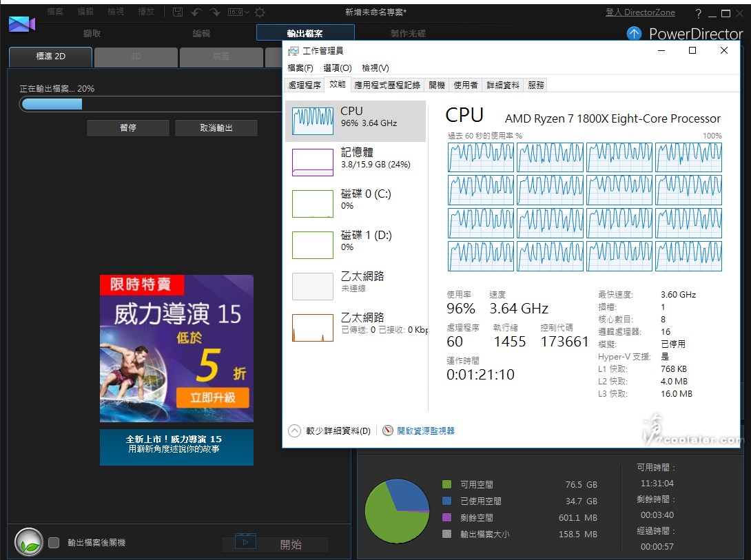
Task: Click the gray 輸出檔案大小 legend swatch
Action: [x=447, y=534]
